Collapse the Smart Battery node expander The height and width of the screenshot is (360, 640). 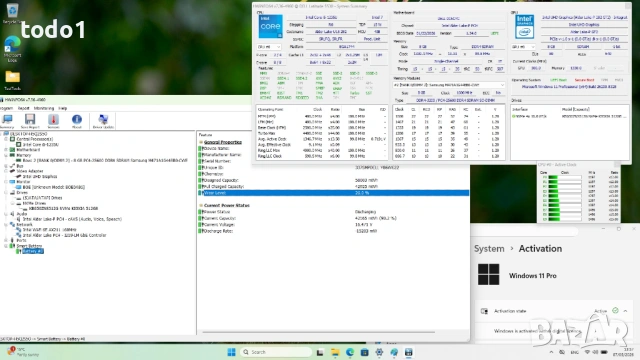click(x=6, y=246)
